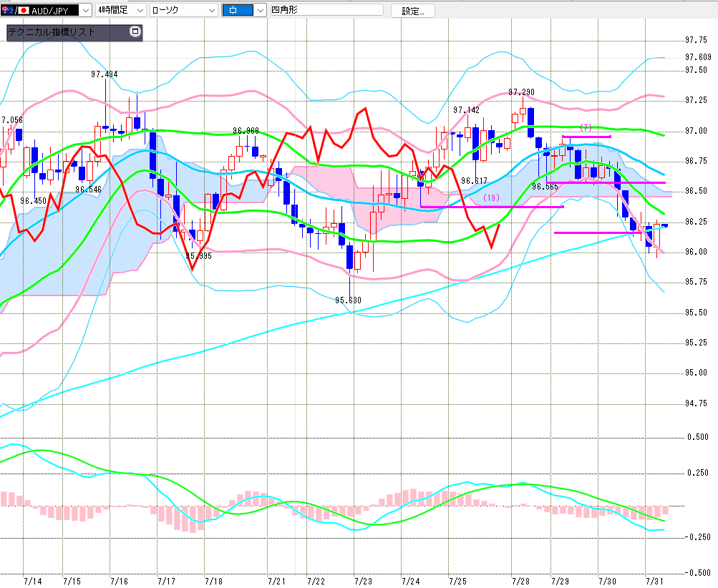This screenshot has height=588, width=718.
Task: Click the 7/22 date label
Action: tap(316, 582)
